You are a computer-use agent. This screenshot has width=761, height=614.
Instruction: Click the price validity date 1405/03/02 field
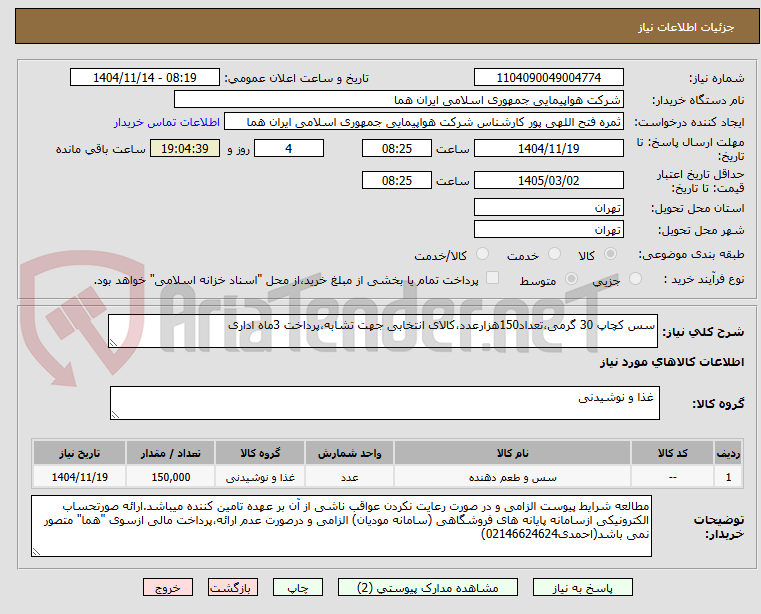pos(548,181)
